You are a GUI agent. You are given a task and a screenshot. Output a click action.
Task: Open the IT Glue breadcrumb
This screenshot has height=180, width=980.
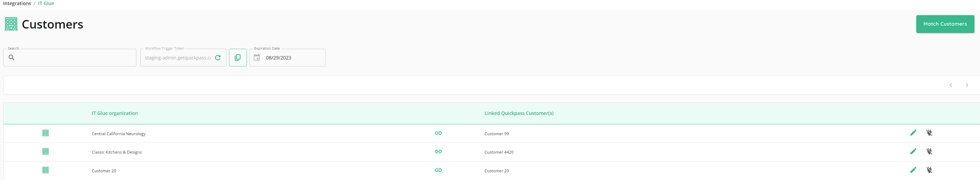pyautogui.click(x=46, y=3)
